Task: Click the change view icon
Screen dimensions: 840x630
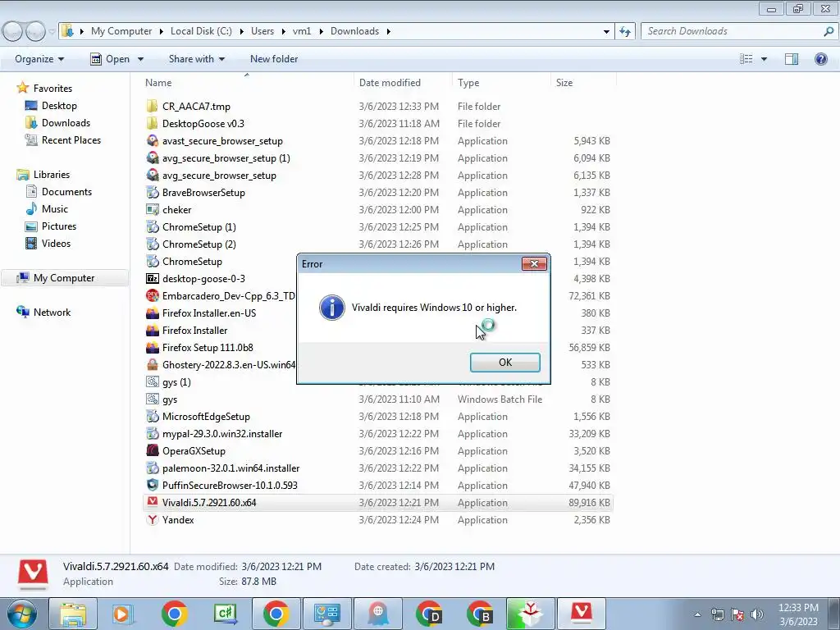Action: coord(746,59)
